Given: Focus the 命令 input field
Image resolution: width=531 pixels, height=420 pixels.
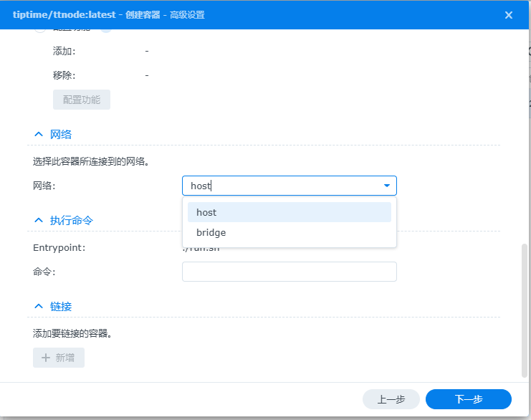Looking at the screenshot, I should tap(289, 272).
